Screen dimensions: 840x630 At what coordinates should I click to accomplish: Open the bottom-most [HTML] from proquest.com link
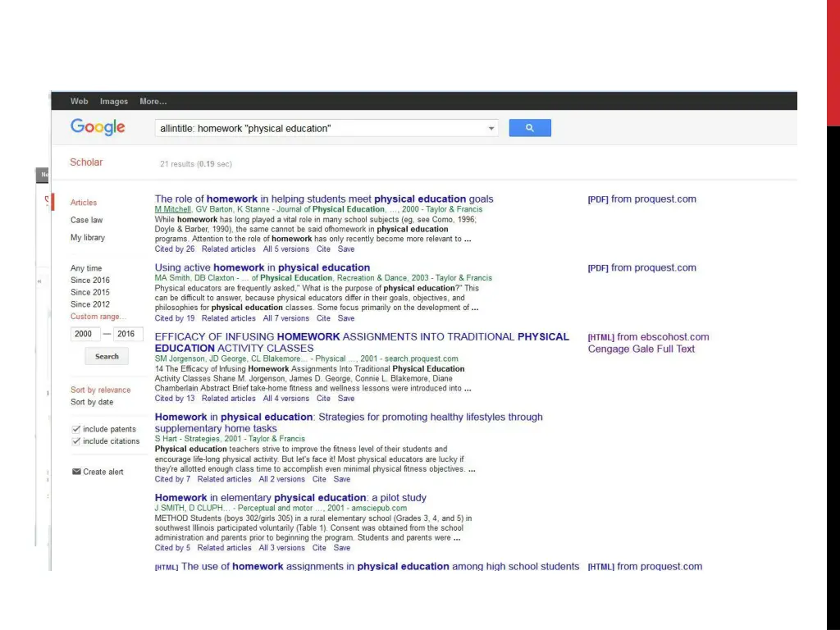tap(645, 566)
